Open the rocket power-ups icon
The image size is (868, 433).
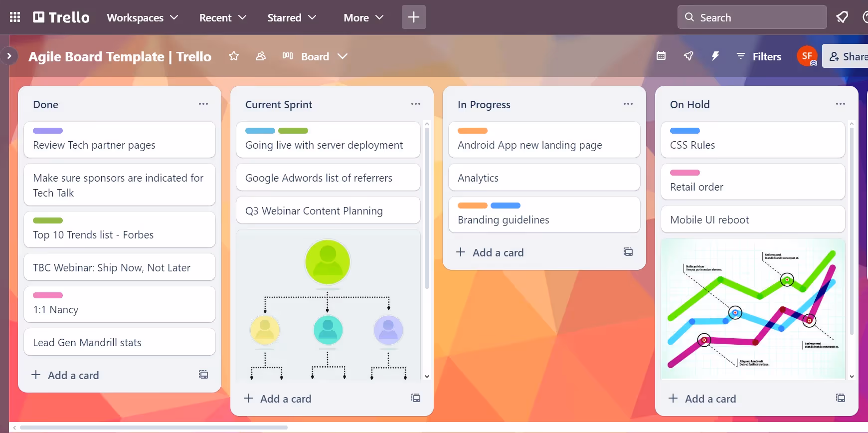pos(689,56)
